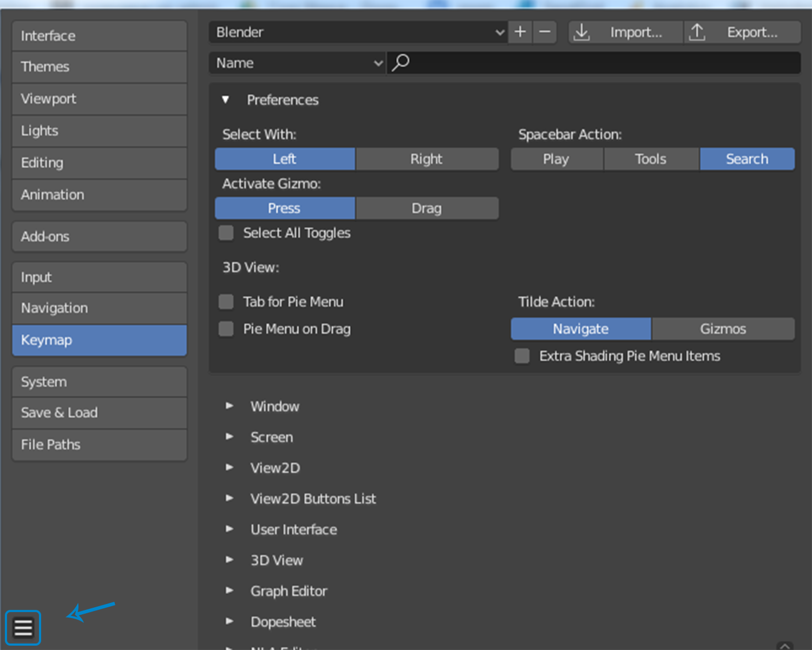The width and height of the screenshot is (812, 650).
Task: Open the Add-ons preferences tab
Action: point(100,237)
